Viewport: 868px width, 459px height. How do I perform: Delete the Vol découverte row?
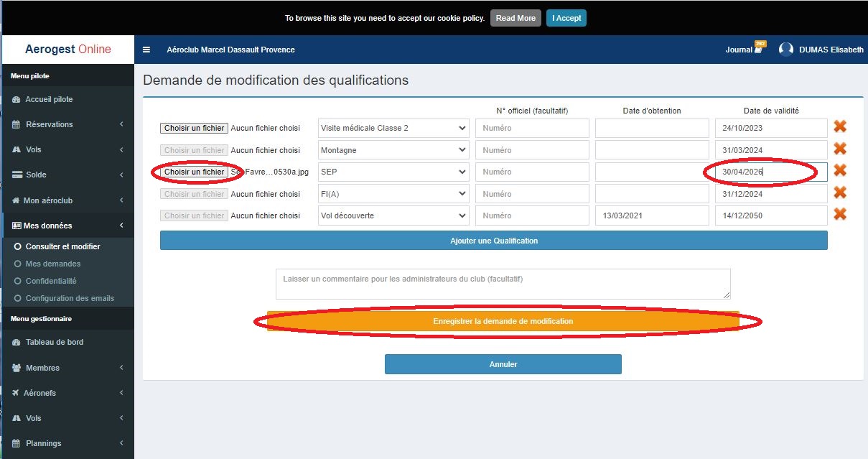839,215
